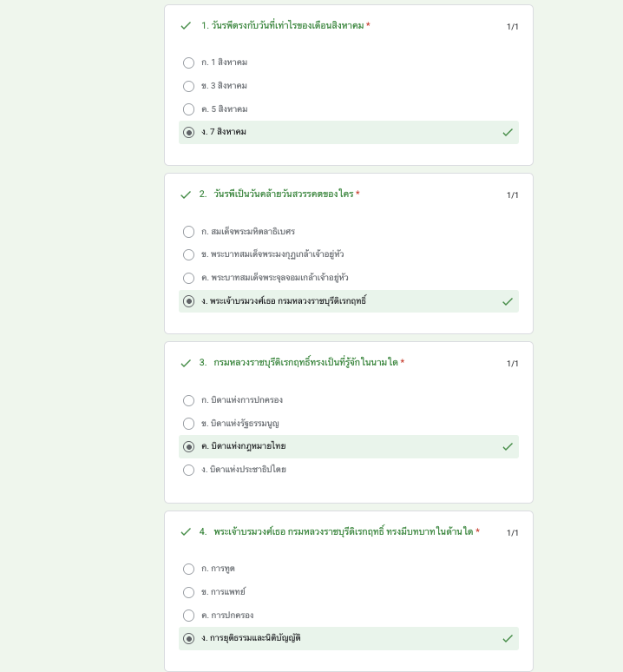Screen dimensions: 623x672
Task: Click the checkmark right of 'ง. การยุติธรรมและนิติบัญญัติ'
Action: pyautogui.click(x=508, y=639)
